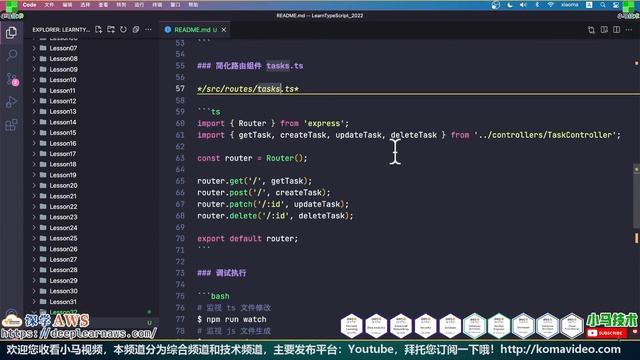Select the Lesson20 folder label

click(x=63, y=185)
